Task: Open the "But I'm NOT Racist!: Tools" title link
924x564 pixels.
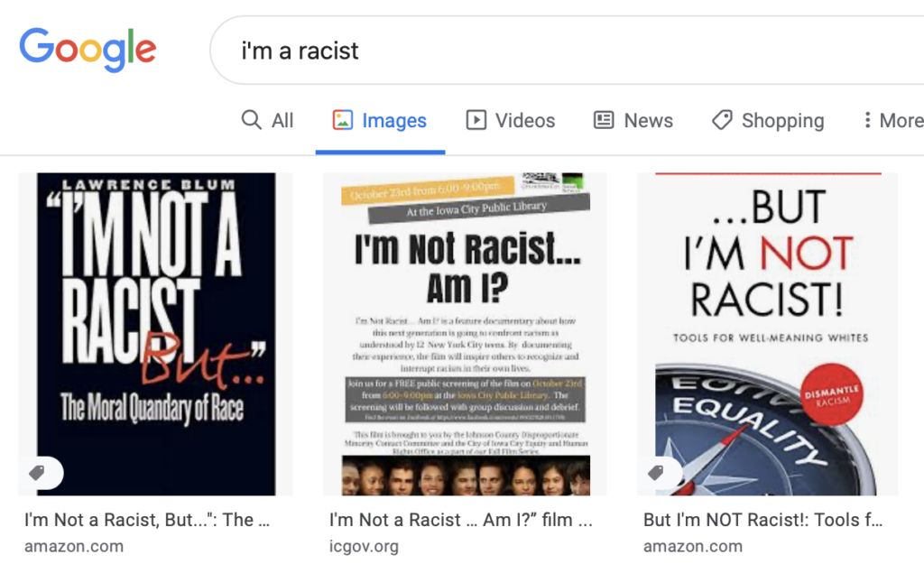Action: click(763, 520)
